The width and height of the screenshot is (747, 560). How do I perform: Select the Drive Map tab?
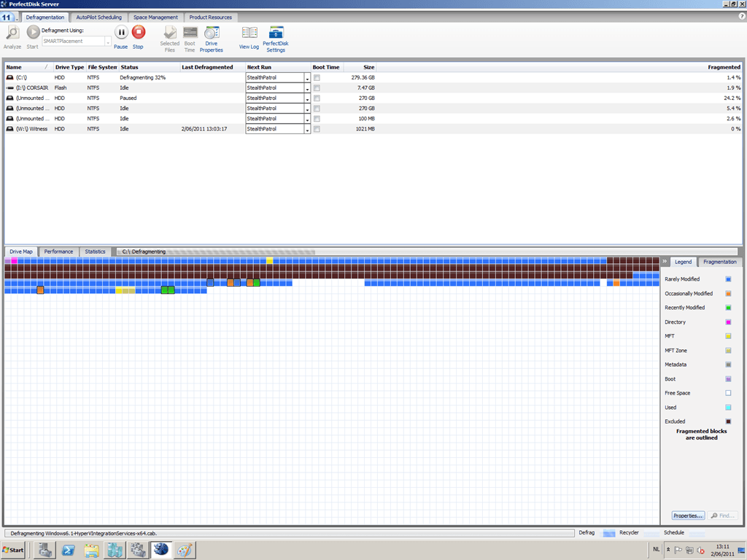pyautogui.click(x=21, y=252)
